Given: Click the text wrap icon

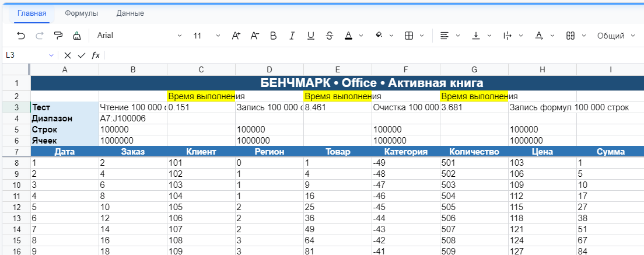Looking at the screenshot, I should click(x=508, y=36).
